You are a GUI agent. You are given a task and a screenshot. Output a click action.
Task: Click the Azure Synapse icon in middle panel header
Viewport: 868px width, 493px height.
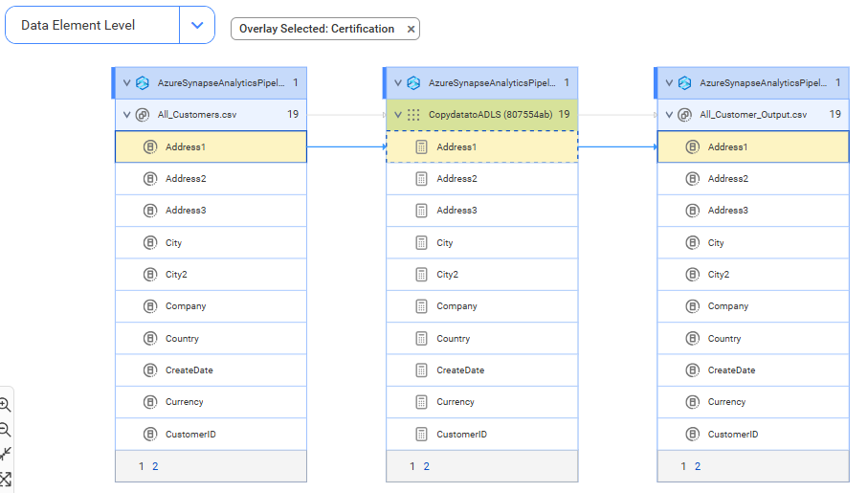413,83
